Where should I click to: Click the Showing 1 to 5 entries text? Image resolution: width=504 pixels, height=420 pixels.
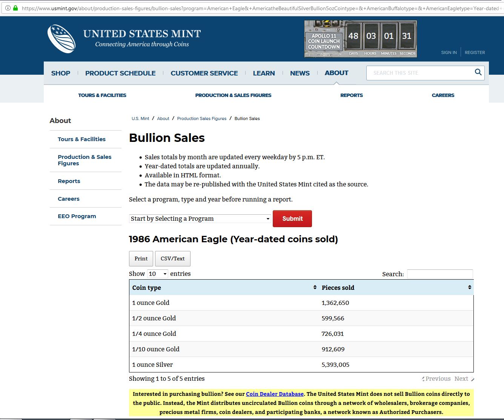(167, 378)
